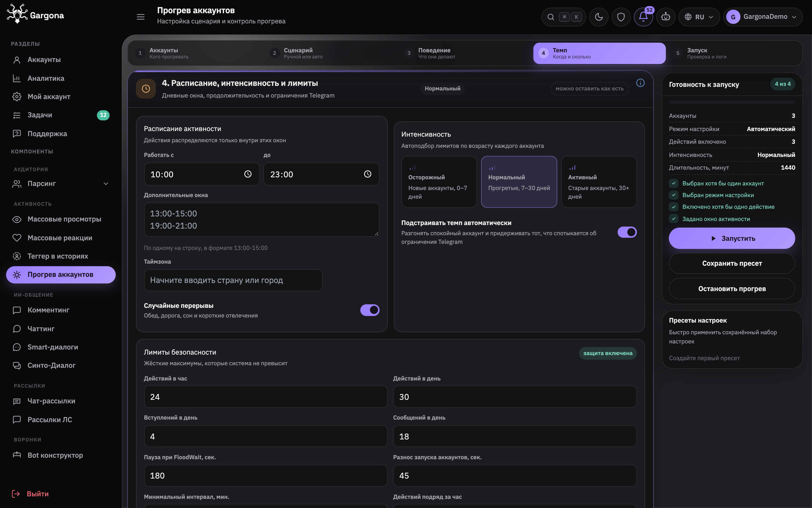Image resolution: width=812 pixels, height=508 pixels.
Task: Select Осторожный intensity card
Action: point(439,182)
